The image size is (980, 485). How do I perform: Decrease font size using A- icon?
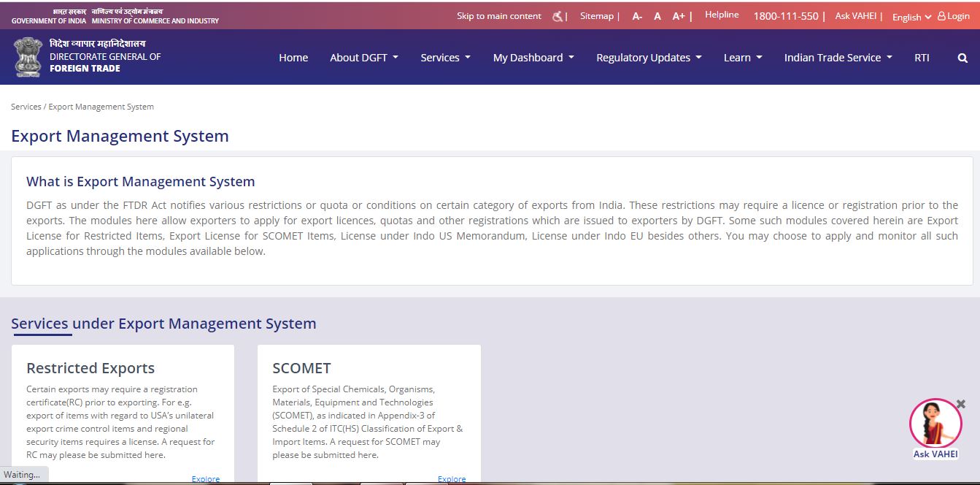pos(636,15)
